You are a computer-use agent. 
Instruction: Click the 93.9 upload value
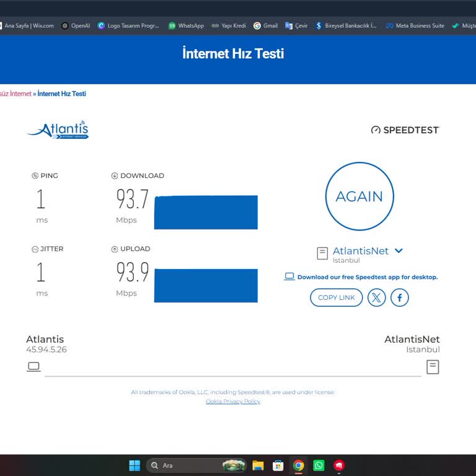133,272
